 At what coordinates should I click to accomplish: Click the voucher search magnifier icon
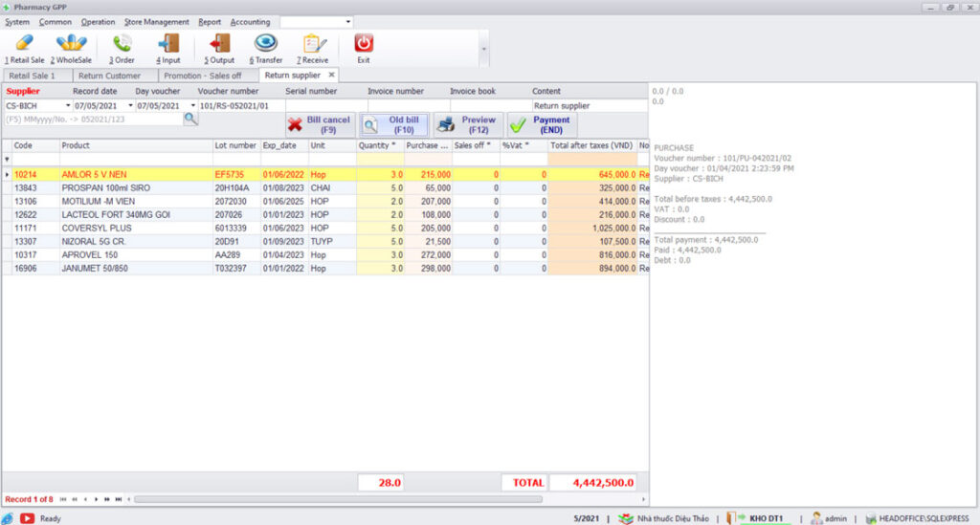(x=190, y=119)
